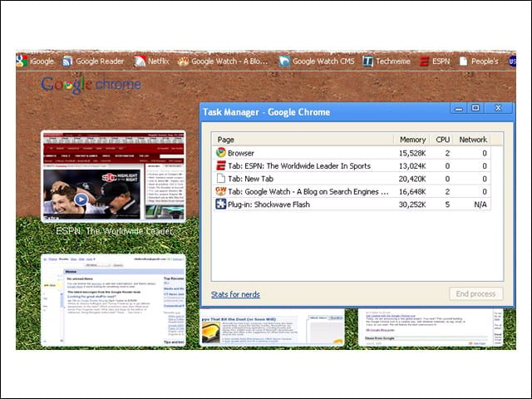Select the Tab: New Tab row
Image resolution: width=532 pixels, height=399 pixels.
coord(352,179)
